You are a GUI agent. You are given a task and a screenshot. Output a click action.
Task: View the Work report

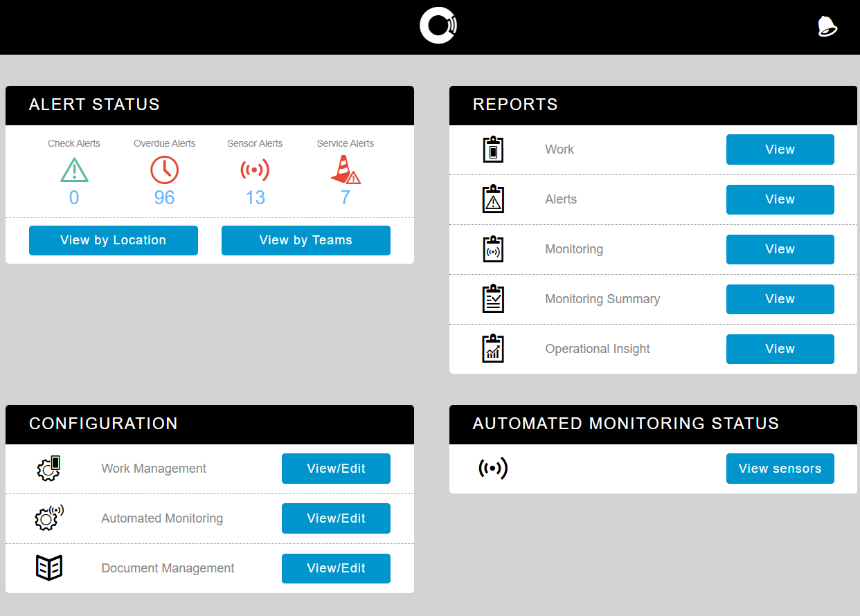coord(780,150)
